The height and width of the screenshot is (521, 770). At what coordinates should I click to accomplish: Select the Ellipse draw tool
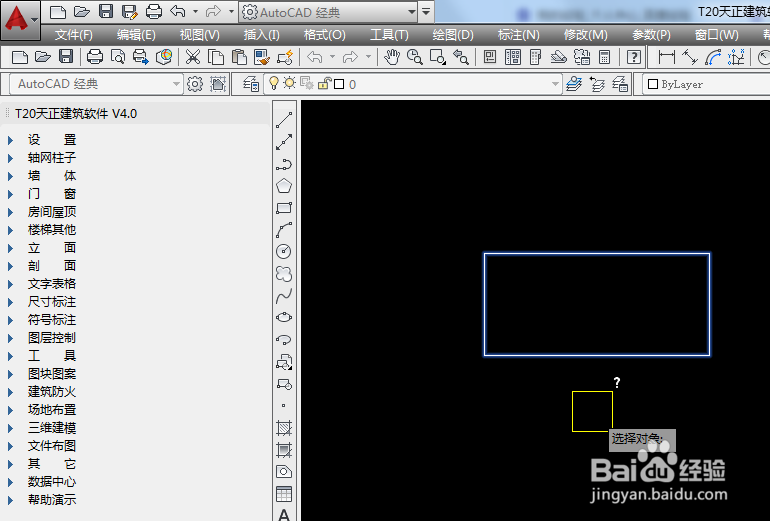[284, 317]
